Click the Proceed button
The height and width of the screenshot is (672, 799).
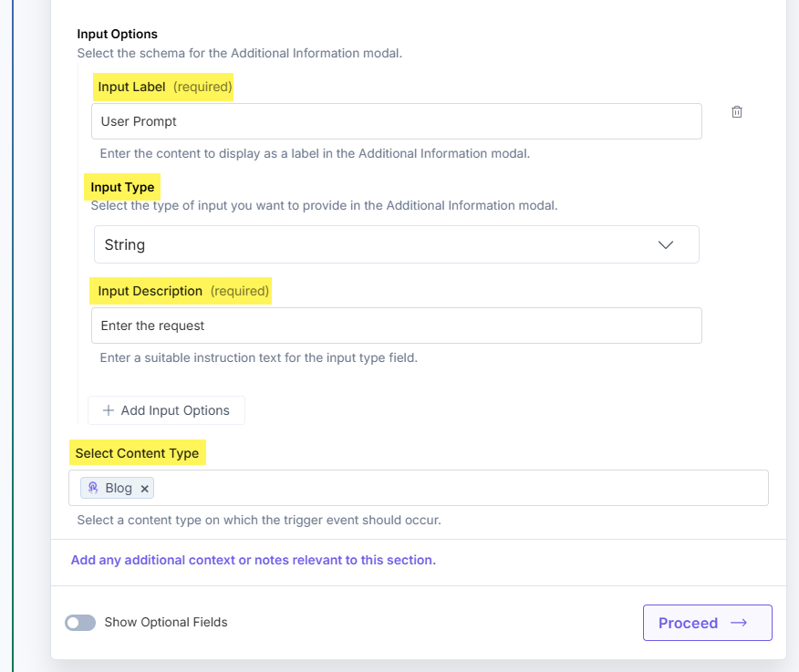pyautogui.click(x=707, y=623)
